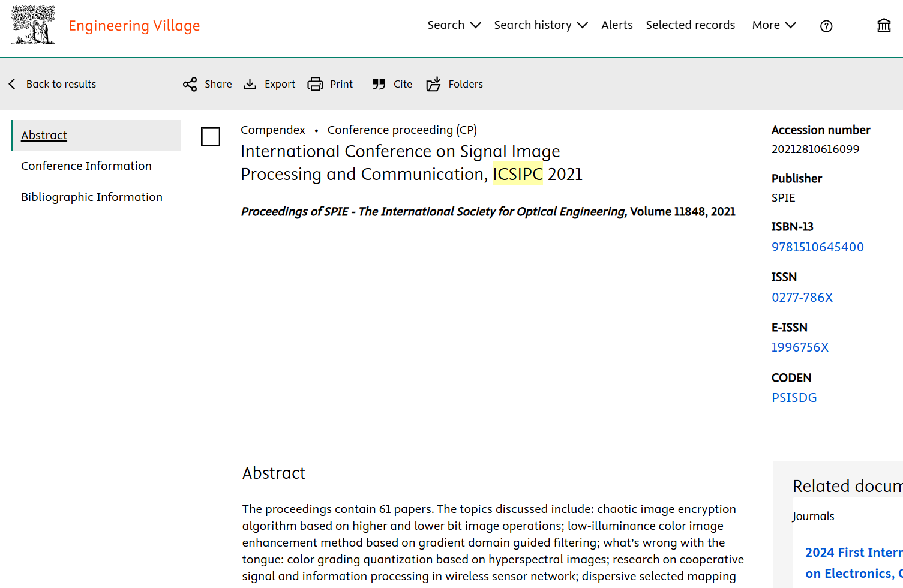Open CODEN link PSISDG
The image size is (903, 588).
(x=794, y=398)
